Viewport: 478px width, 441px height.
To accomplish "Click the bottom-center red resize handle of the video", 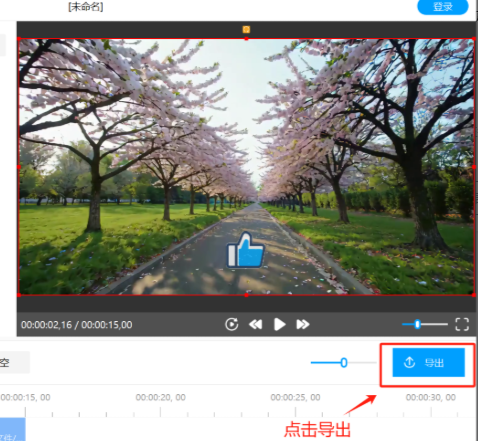I will coord(246,295).
